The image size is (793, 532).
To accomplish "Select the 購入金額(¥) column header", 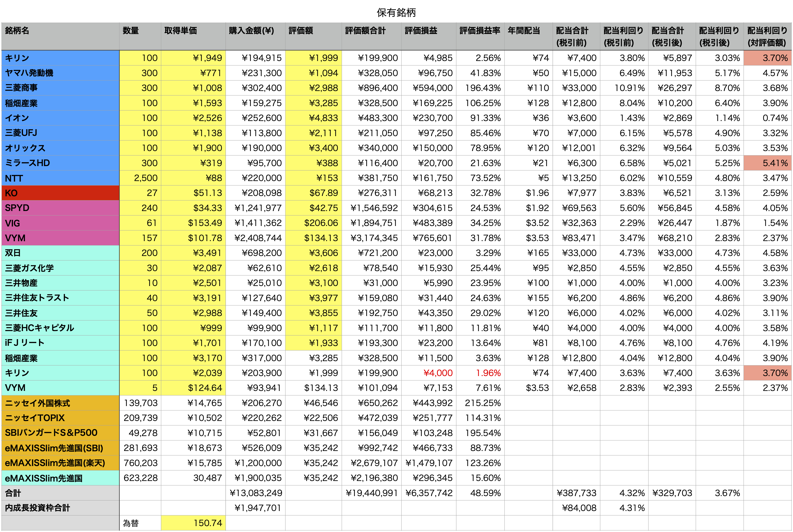I will coord(256,37).
